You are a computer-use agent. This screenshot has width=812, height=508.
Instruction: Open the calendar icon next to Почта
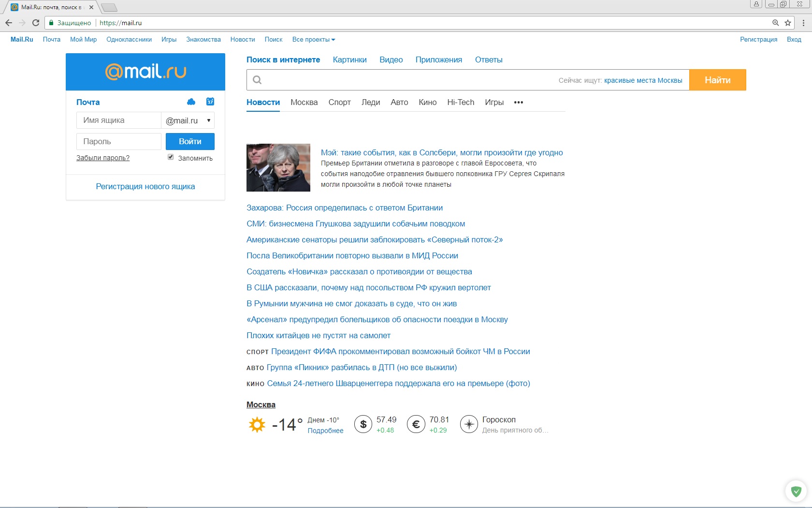point(210,102)
